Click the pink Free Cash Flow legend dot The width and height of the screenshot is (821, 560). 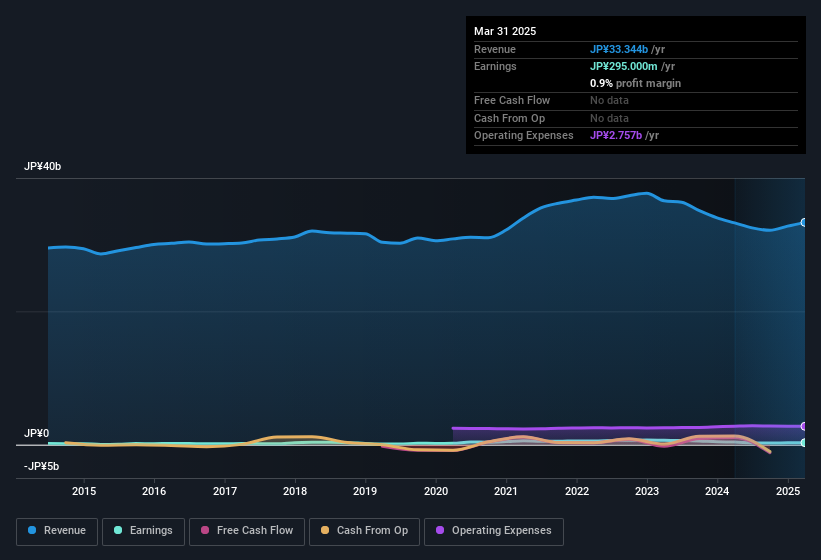click(x=205, y=530)
